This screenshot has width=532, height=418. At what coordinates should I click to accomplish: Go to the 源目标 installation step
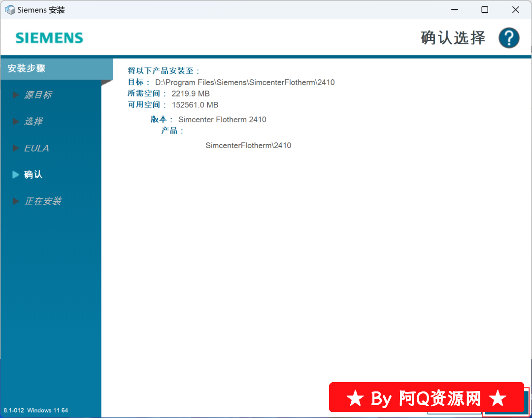click(38, 95)
